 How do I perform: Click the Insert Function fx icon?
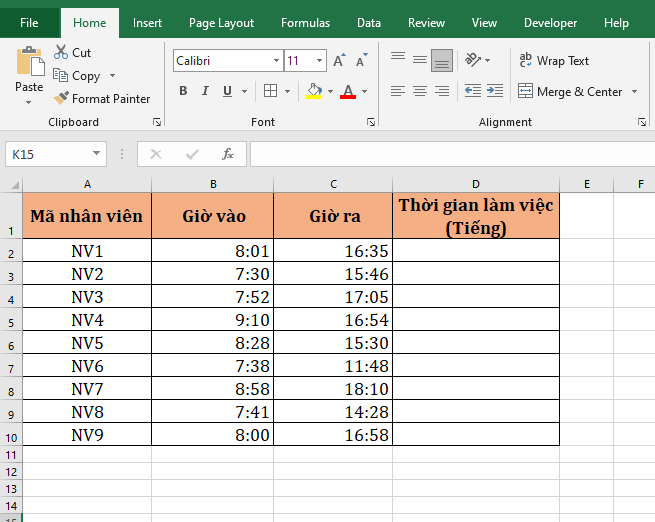pos(228,154)
